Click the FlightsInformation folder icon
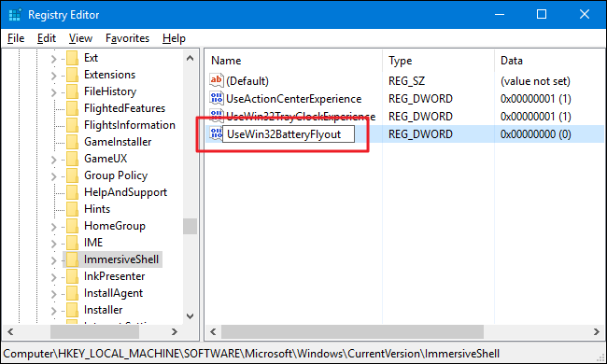Viewport: 607px width, 364px height. pos(73,125)
